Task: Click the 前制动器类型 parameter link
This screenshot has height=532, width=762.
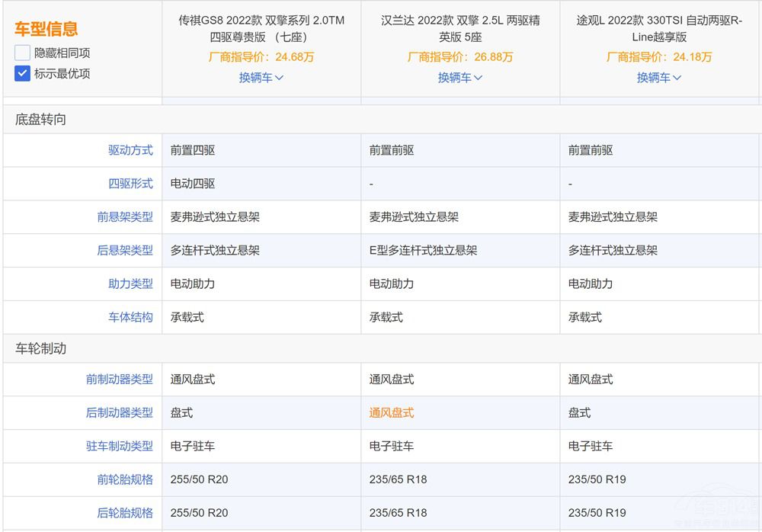Action: [x=120, y=380]
